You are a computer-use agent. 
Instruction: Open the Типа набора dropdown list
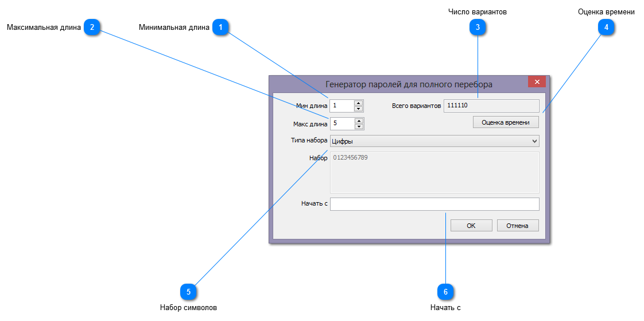pyautogui.click(x=534, y=141)
